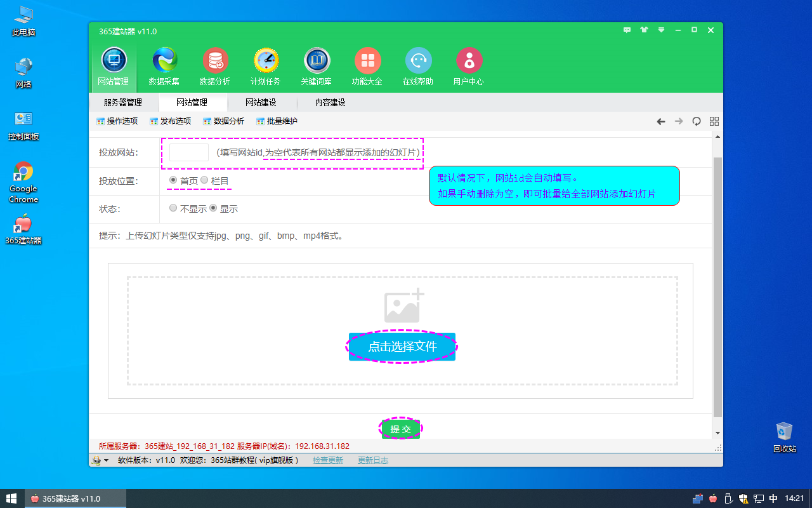Switch to the 服务器管理 tab
The image size is (812, 508).
(x=123, y=102)
